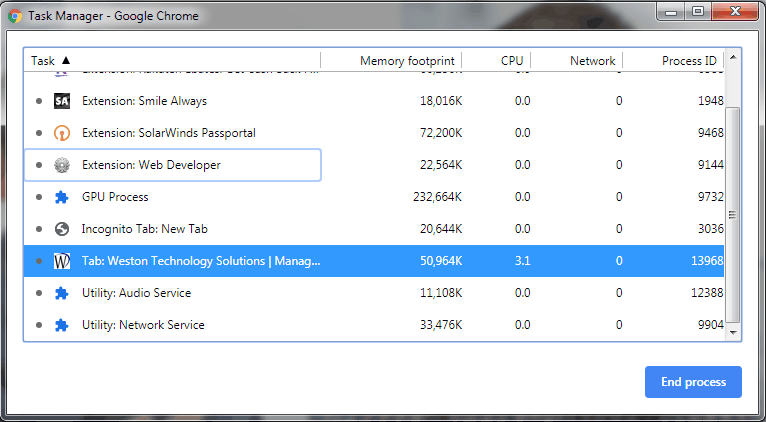Click the vertical scrollbar thumb
Viewport: 766px width, 422px height.
click(732, 215)
